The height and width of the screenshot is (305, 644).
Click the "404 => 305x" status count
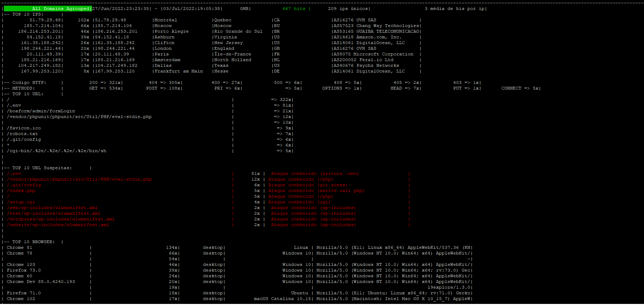pos(165,82)
